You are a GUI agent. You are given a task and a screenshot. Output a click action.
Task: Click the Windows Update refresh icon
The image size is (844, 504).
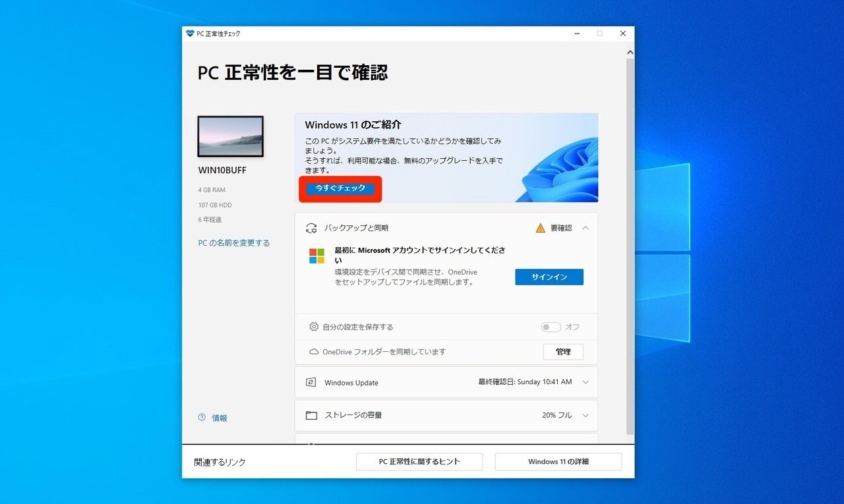click(311, 383)
